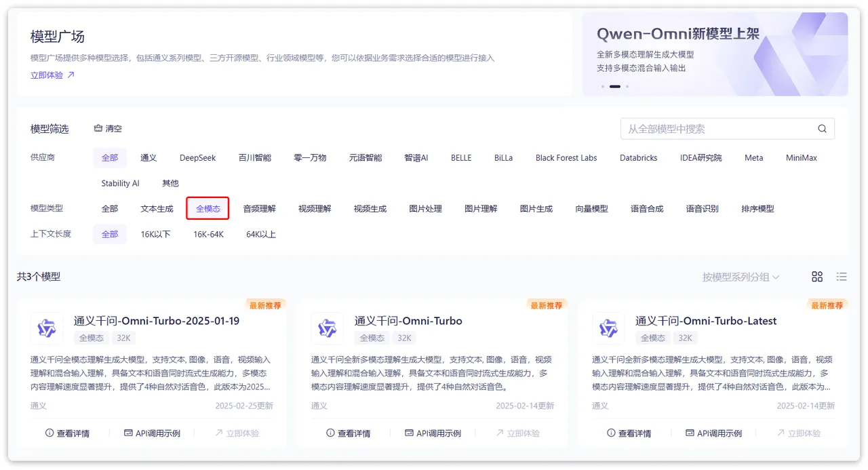Expand the 按模型系列分组 dropdown
Image resolution: width=868 pixels, height=470 pixels.
741,277
